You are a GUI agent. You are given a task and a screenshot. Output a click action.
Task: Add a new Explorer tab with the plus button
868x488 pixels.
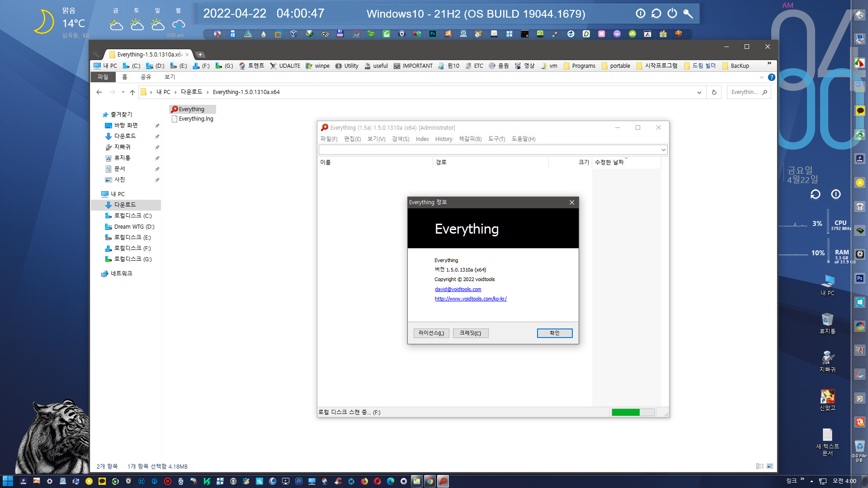coord(200,55)
